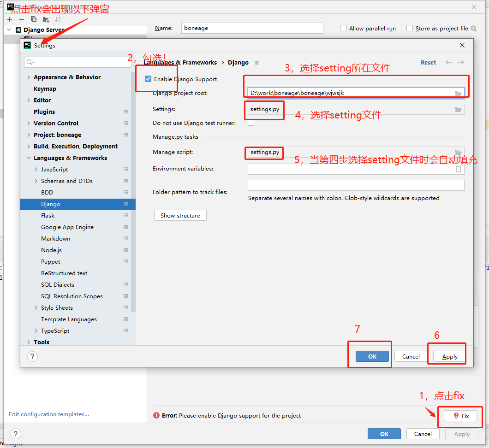Close the Settings dialog with X
Screen dimensions: 489x448
point(462,45)
